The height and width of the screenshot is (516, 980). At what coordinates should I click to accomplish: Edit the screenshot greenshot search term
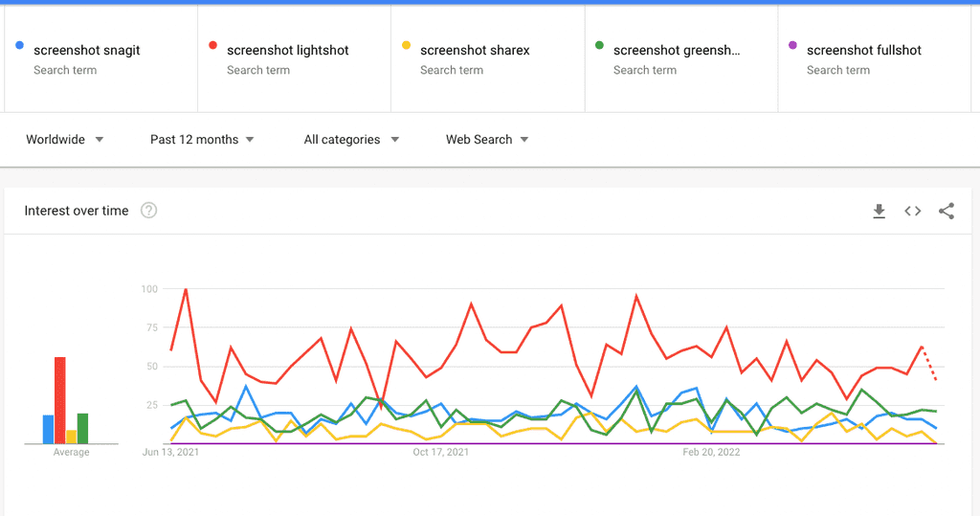[677, 50]
